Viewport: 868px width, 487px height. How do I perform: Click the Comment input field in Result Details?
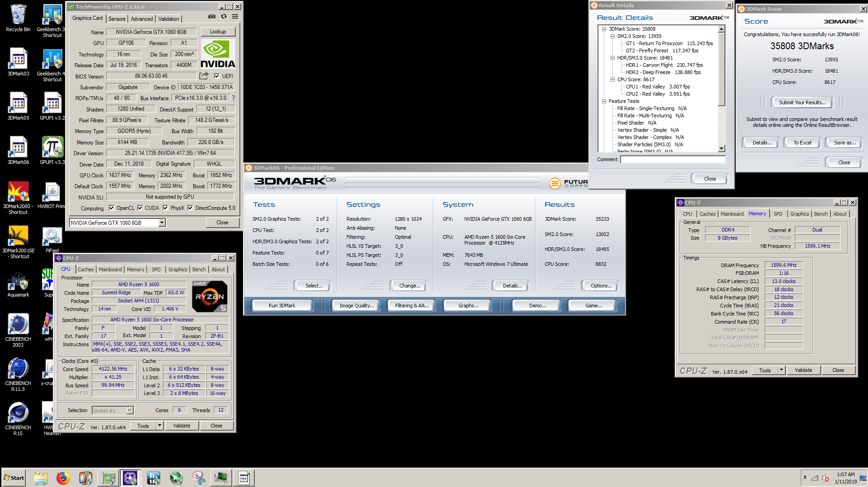(673, 159)
